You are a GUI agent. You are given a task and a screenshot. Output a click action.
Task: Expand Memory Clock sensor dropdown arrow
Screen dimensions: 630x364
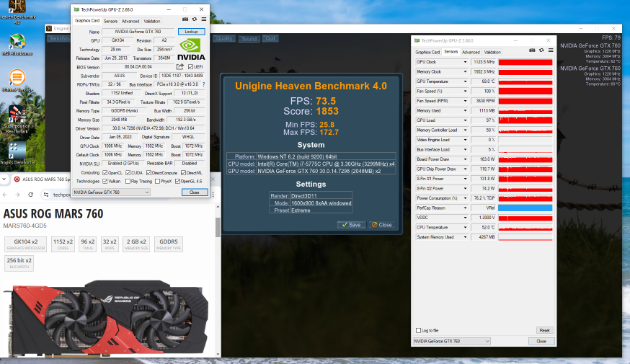pyautogui.click(x=465, y=71)
